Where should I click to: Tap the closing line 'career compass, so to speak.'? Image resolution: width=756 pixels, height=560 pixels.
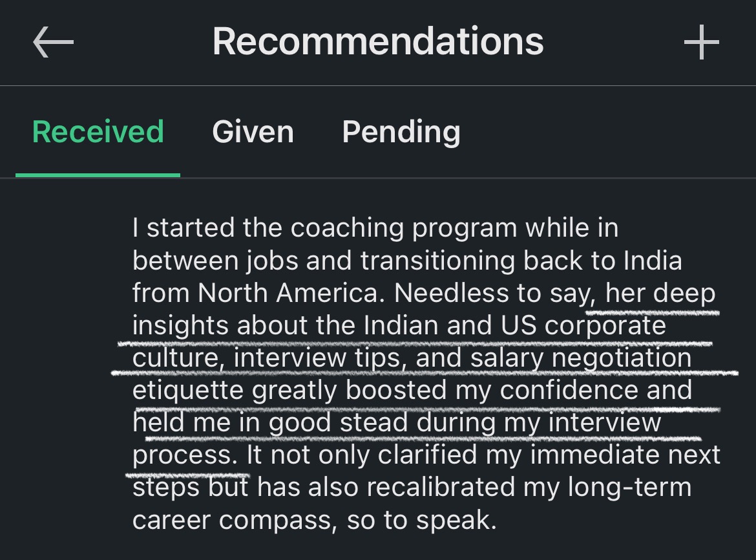pos(315,520)
